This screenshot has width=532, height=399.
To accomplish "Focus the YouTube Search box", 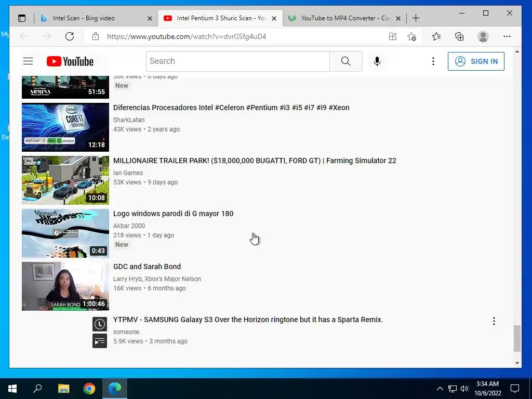I will click(238, 61).
